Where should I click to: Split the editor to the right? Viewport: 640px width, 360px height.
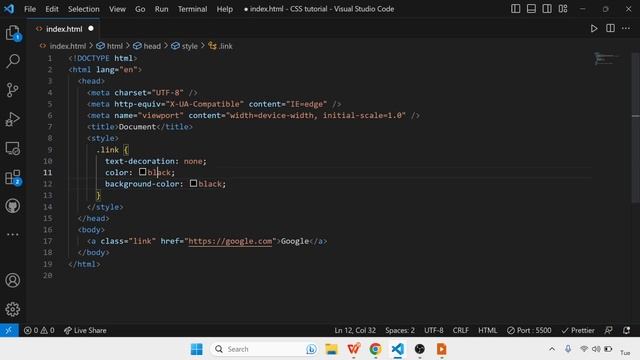pos(610,28)
